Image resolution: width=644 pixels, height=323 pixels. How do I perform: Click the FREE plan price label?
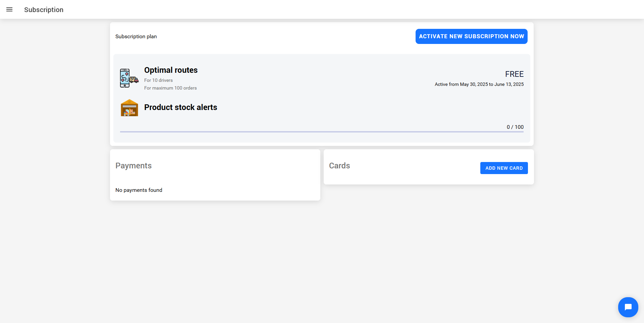tap(514, 74)
